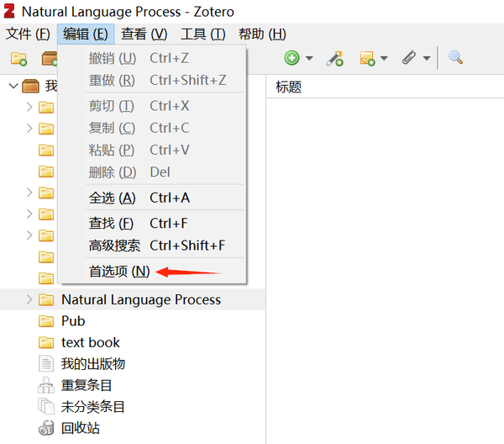The image size is (504, 444).
Task: Open the New Item dropdown arrow
Action: 309,59
